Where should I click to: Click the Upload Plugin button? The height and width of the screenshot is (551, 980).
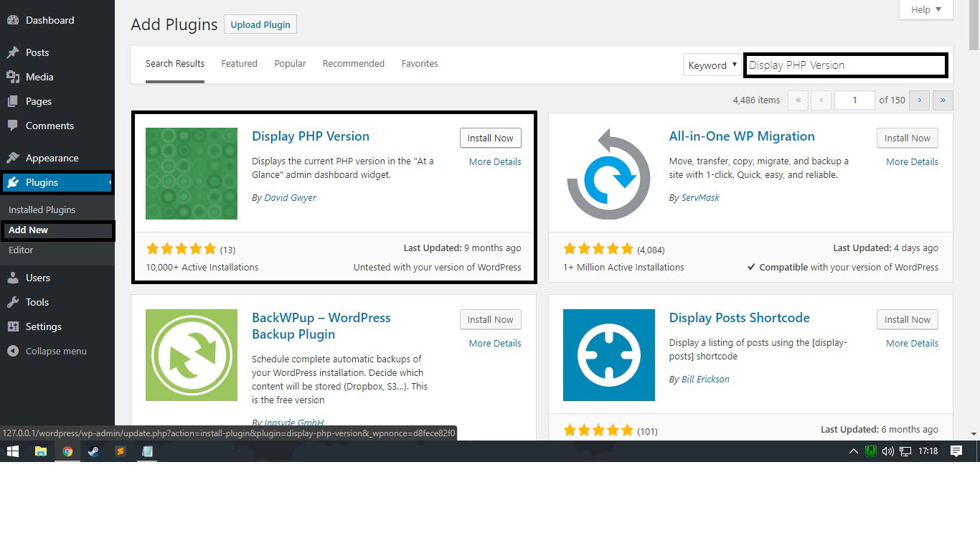pos(260,24)
